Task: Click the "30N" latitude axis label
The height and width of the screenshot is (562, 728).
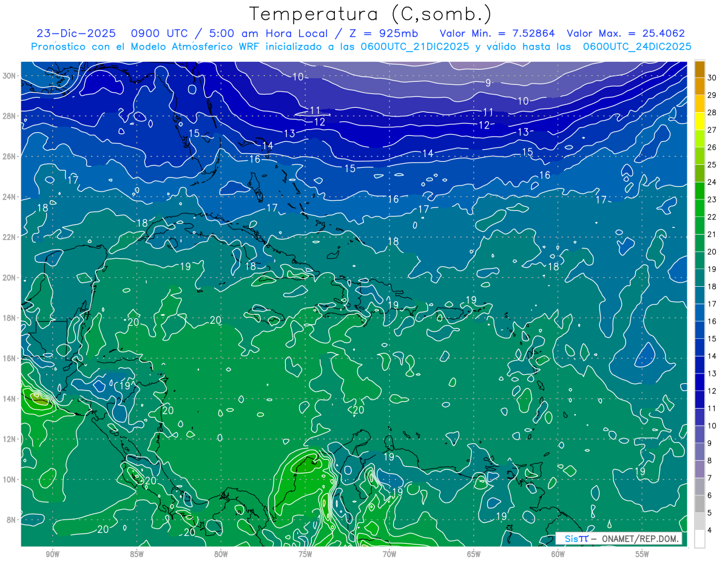Action: click(10, 75)
